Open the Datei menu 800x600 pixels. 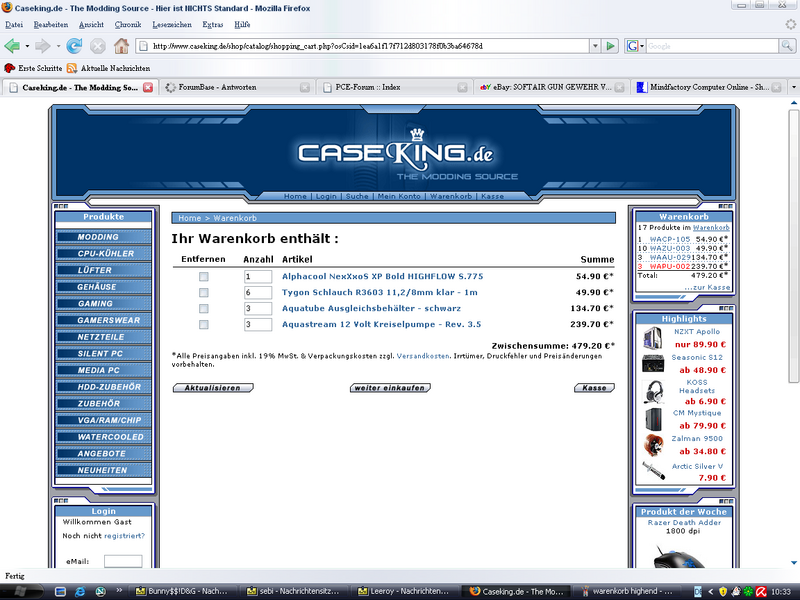pyautogui.click(x=14, y=24)
